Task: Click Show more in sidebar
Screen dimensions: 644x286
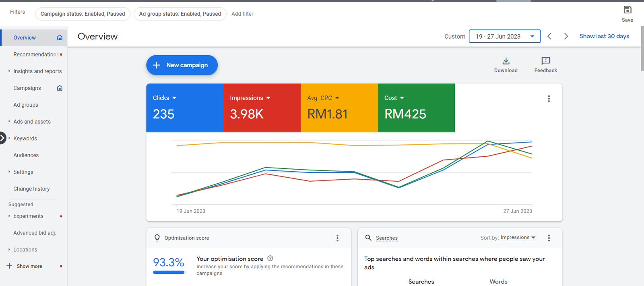Action: [x=29, y=266]
